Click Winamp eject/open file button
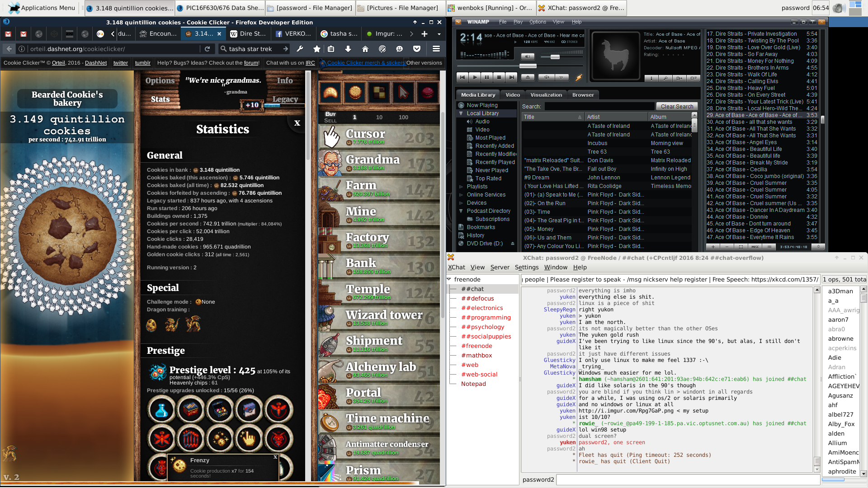 click(528, 77)
